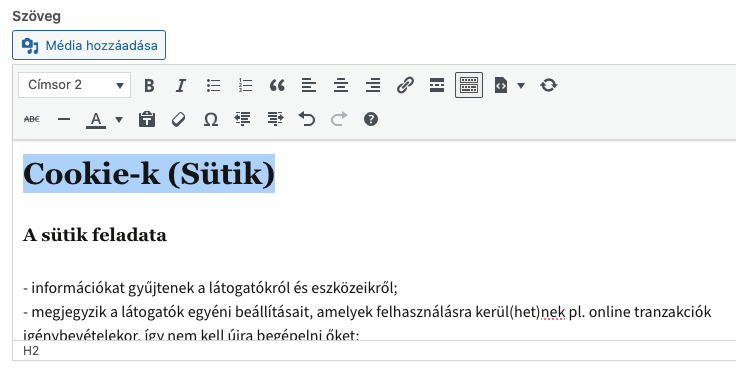The width and height of the screenshot is (736, 375).
Task: Click the heading Cookie-k (Sütik)
Action: pyautogui.click(x=149, y=174)
